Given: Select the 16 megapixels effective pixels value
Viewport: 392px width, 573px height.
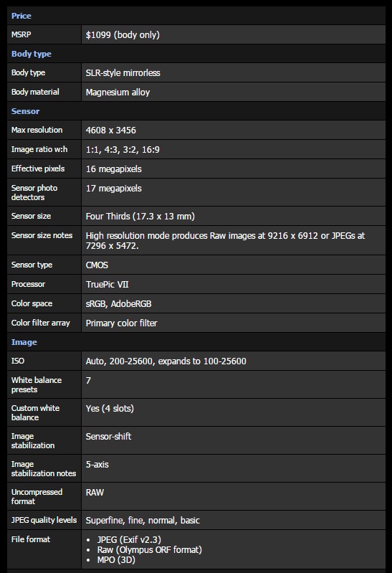Looking at the screenshot, I should (114, 169).
